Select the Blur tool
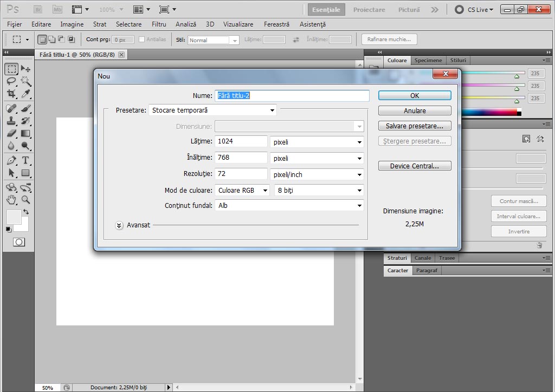The height and width of the screenshot is (392, 555). 11,146
